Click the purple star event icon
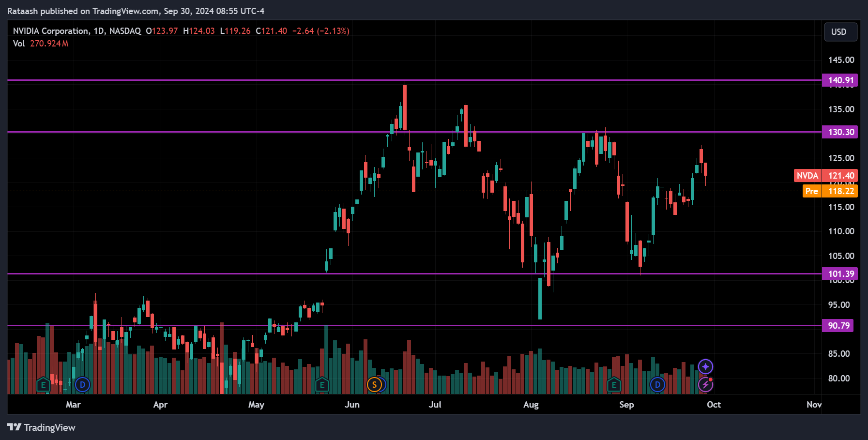The image size is (868, 440). coord(705,366)
